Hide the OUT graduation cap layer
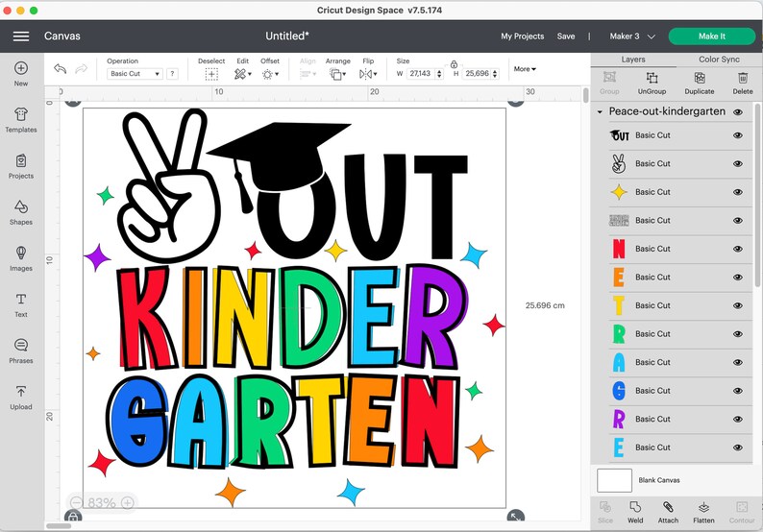The image size is (763, 532). click(738, 135)
